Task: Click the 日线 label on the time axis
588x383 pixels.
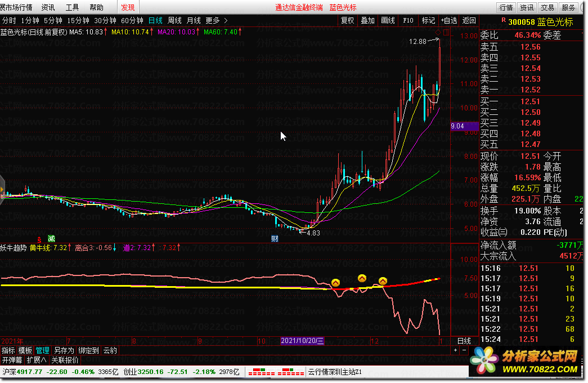Action: coord(464,341)
